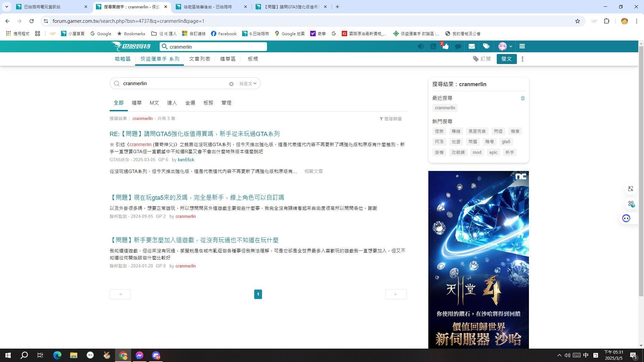Click the browser address bar URL
This screenshot has height=362, width=644.
128,21
